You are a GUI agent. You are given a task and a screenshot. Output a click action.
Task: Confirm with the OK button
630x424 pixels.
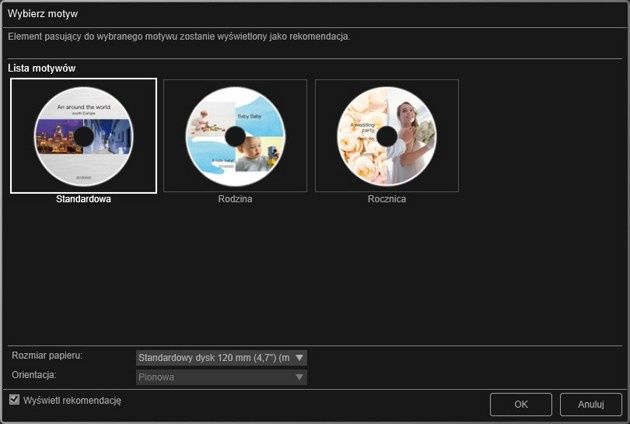[521, 404]
